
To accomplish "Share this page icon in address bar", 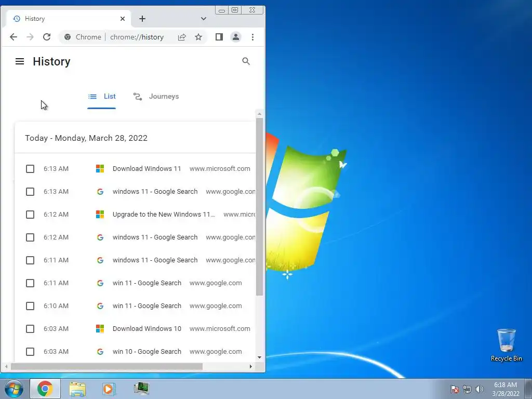I will click(x=182, y=37).
